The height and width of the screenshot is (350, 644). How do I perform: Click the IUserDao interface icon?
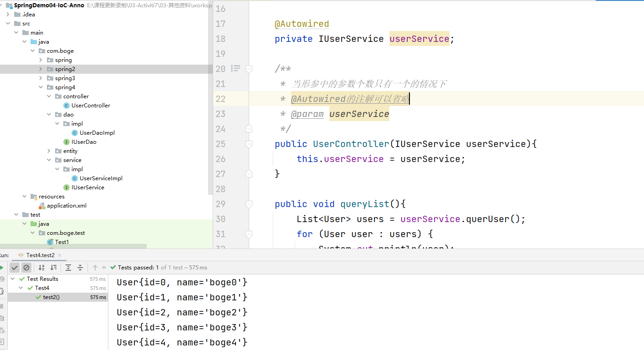[66, 142]
